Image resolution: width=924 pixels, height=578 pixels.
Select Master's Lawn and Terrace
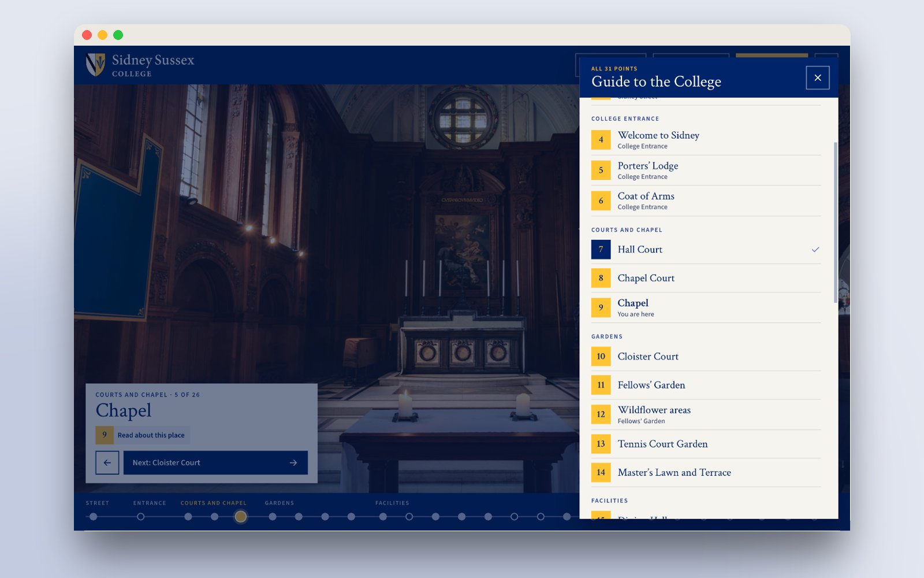point(706,473)
